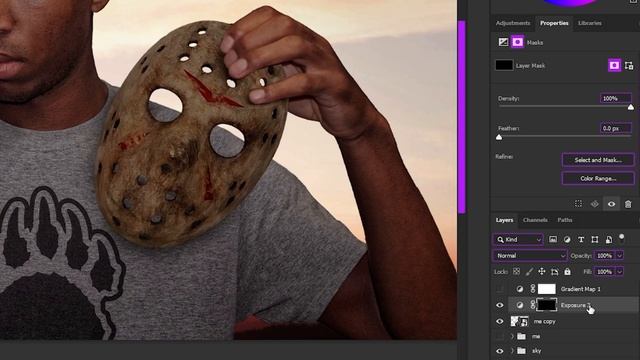This screenshot has height=360, width=640.
Task: Open the Normal blend mode dropdown
Action: (x=530, y=256)
